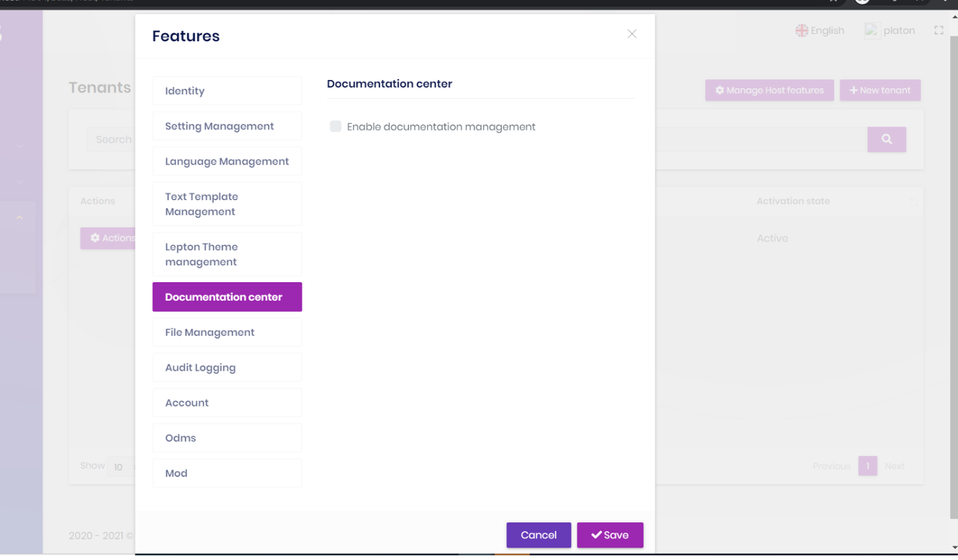Expand the first sidebar chevron down arrow
The image size is (958, 560).
20,146
